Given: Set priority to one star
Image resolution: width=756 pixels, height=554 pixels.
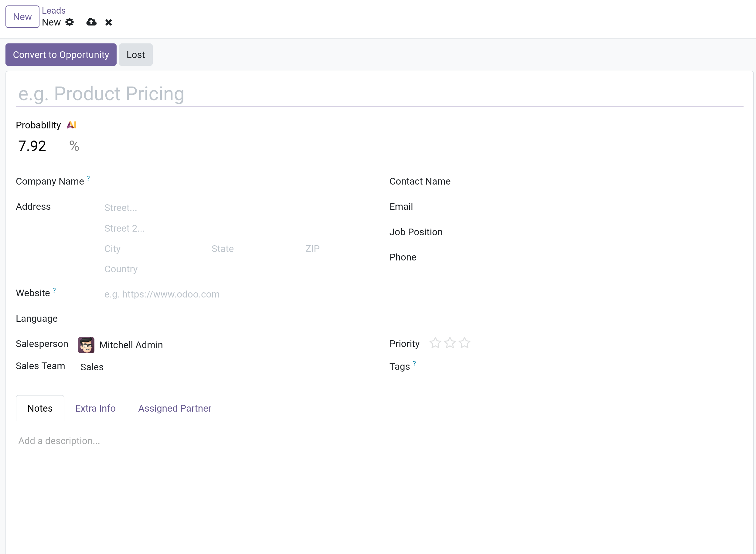Looking at the screenshot, I should 435,343.
